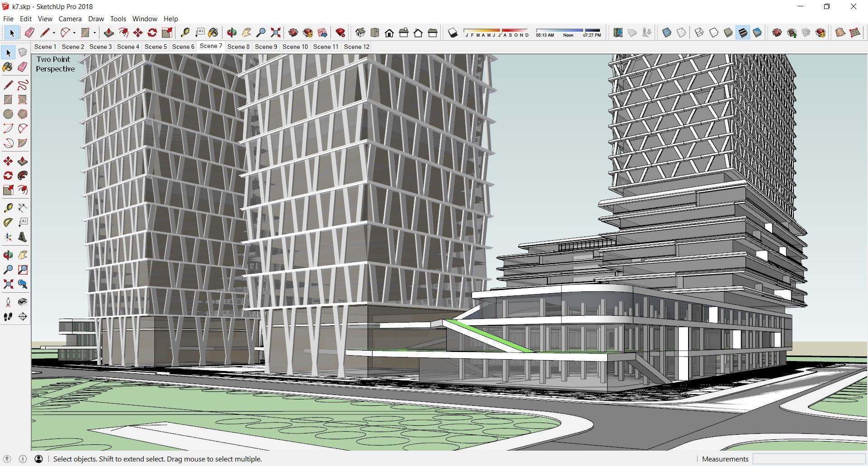Enable Wireframe face style
The width and height of the screenshot is (868, 466).
[699, 33]
